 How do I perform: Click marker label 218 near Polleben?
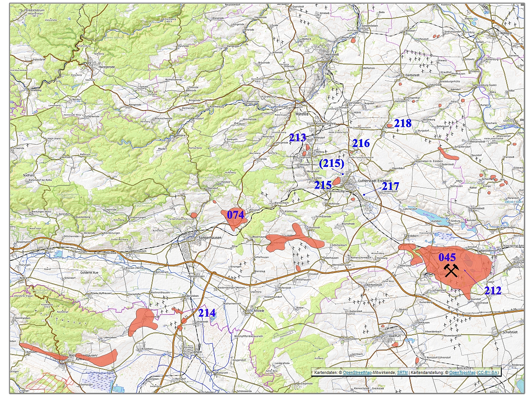point(402,123)
